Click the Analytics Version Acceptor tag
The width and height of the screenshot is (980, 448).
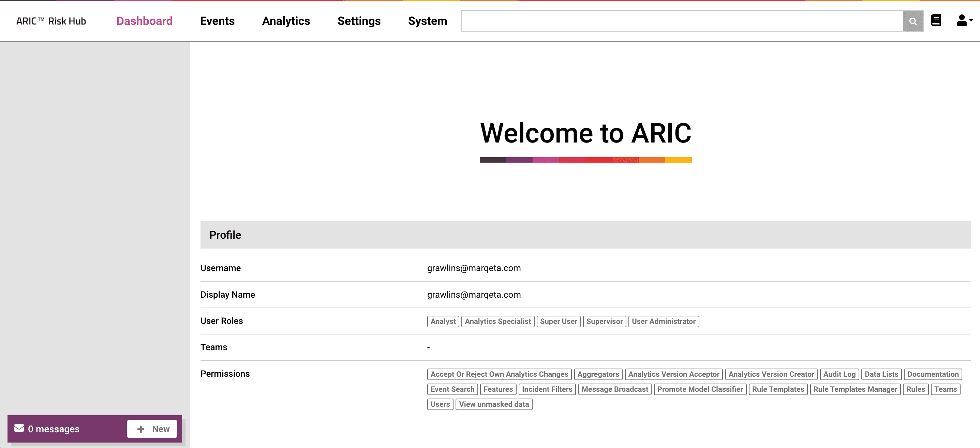tap(674, 374)
